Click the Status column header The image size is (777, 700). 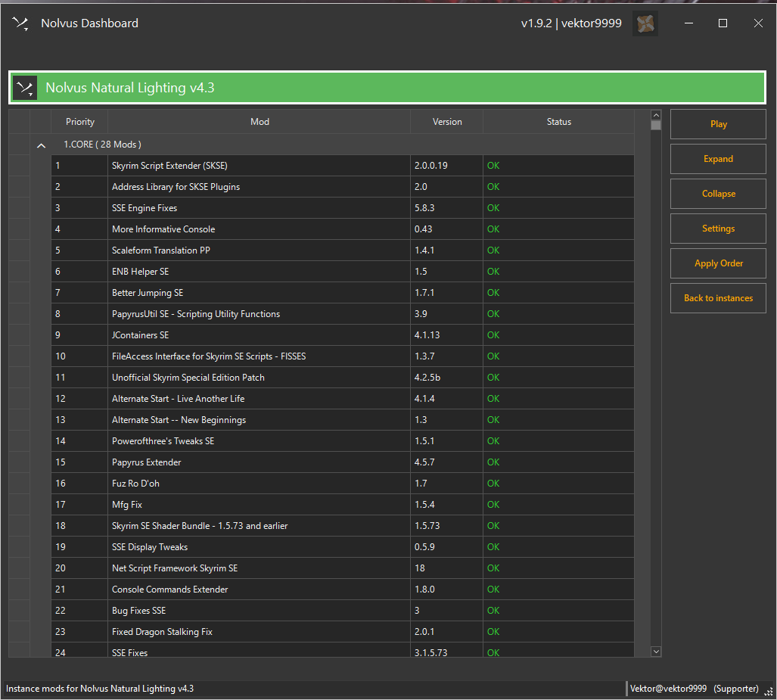(x=558, y=122)
